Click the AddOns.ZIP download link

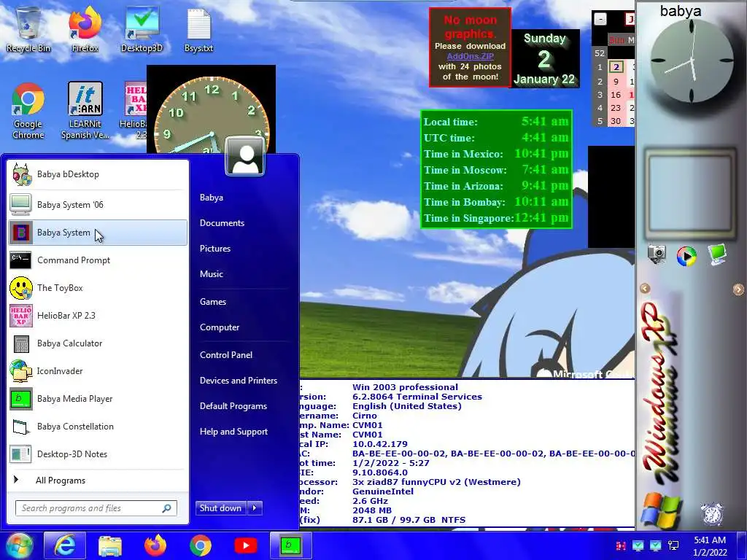tap(471, 56)
